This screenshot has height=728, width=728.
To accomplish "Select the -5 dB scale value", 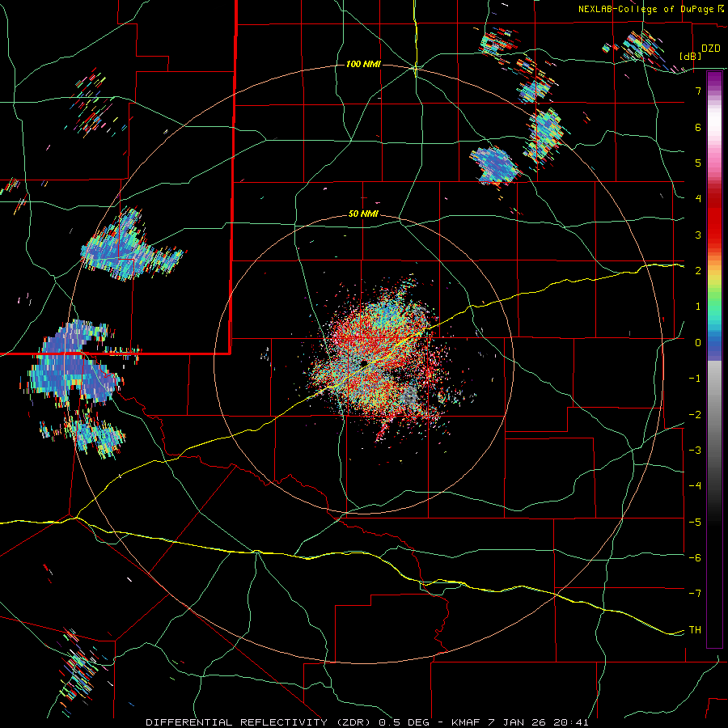I will pos(695,523).
